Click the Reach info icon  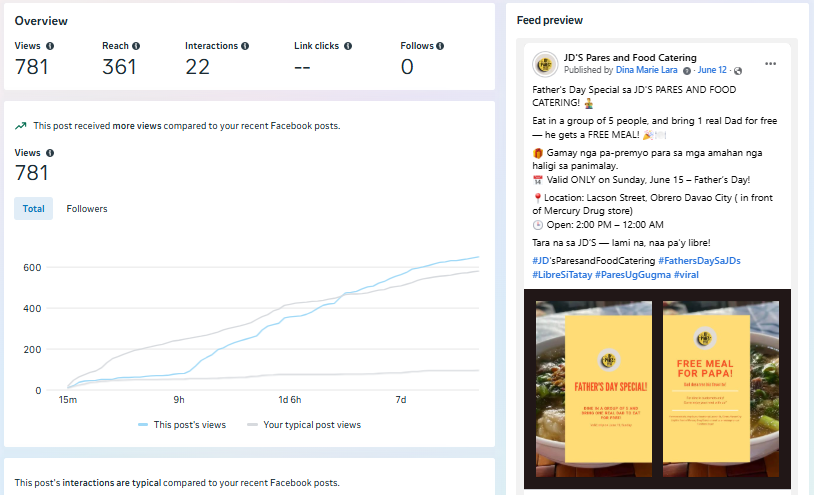(x=136, y=46)
